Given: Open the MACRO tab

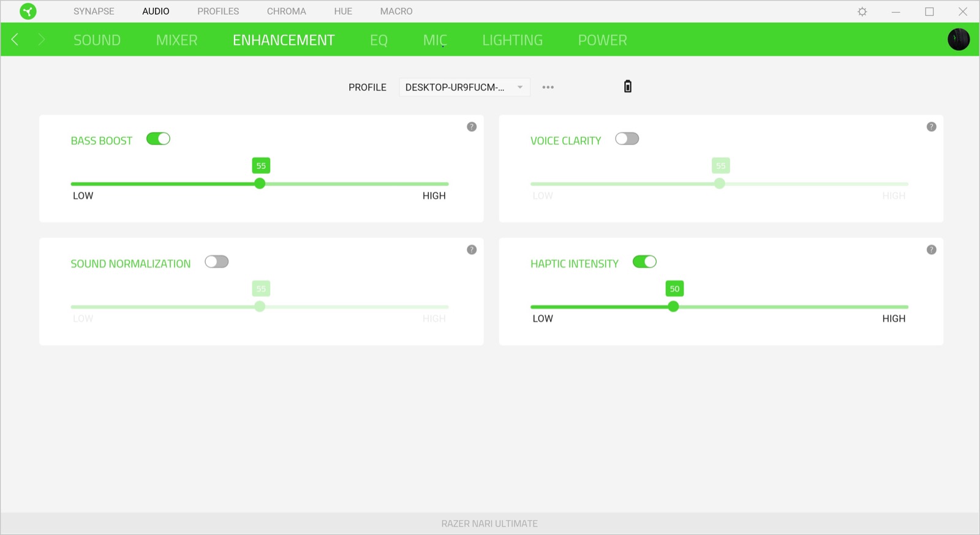Looking at the screenshot, I should [x=396, y=11].
